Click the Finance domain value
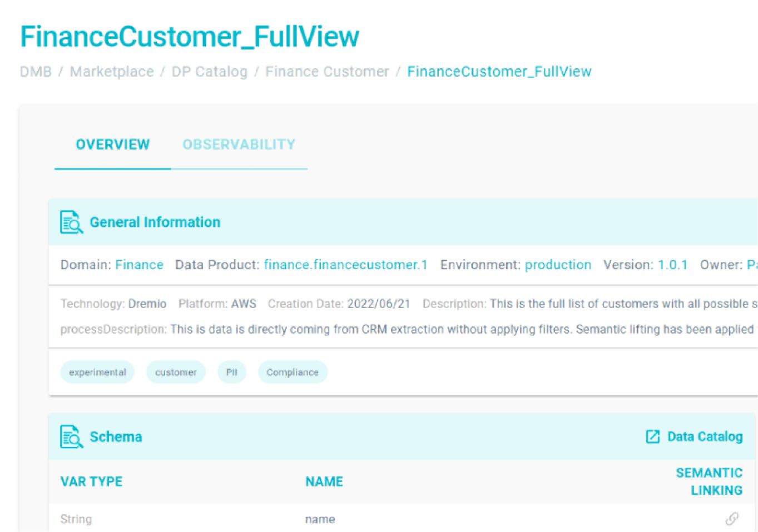 pyautogui.click(x=140, y=265)
